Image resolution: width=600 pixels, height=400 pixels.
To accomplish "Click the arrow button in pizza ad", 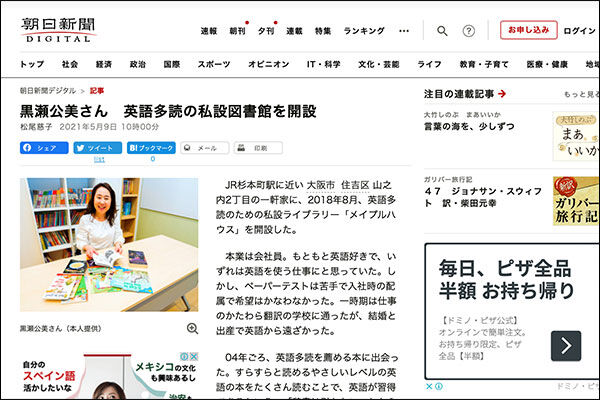I will click(x=566, y=346).
